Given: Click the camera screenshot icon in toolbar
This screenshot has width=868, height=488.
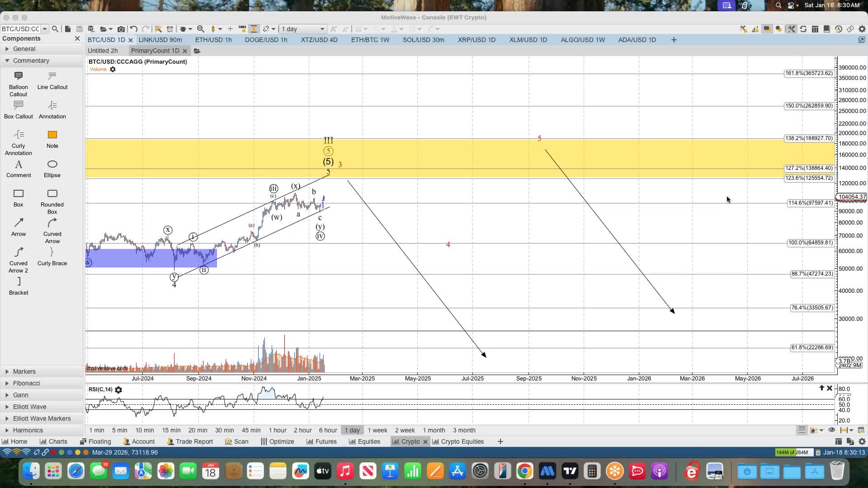Looking at the screenshot, I should [x=121, y=29].
